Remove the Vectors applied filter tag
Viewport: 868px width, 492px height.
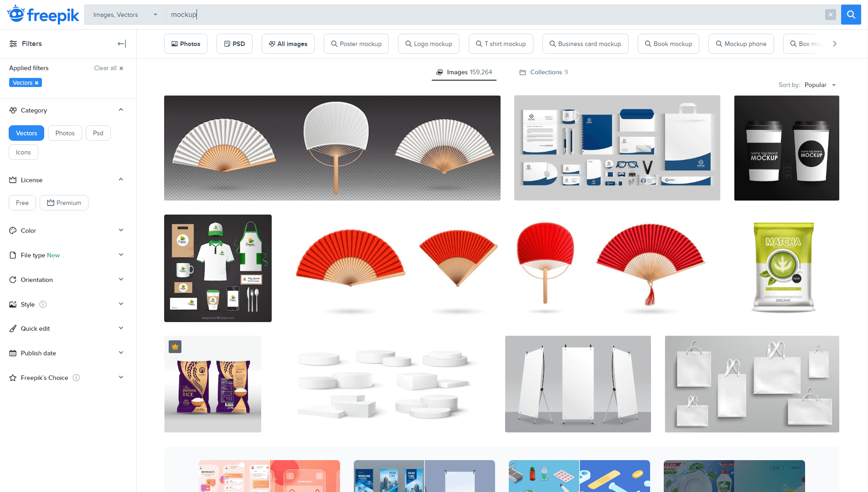(x=36, y=83)
